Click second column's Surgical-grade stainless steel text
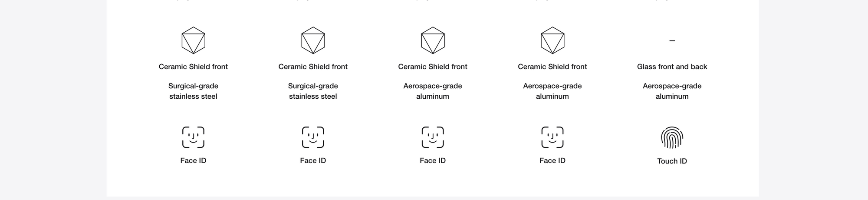The height and width of the screenshot is (200, 868). point(313,91)
